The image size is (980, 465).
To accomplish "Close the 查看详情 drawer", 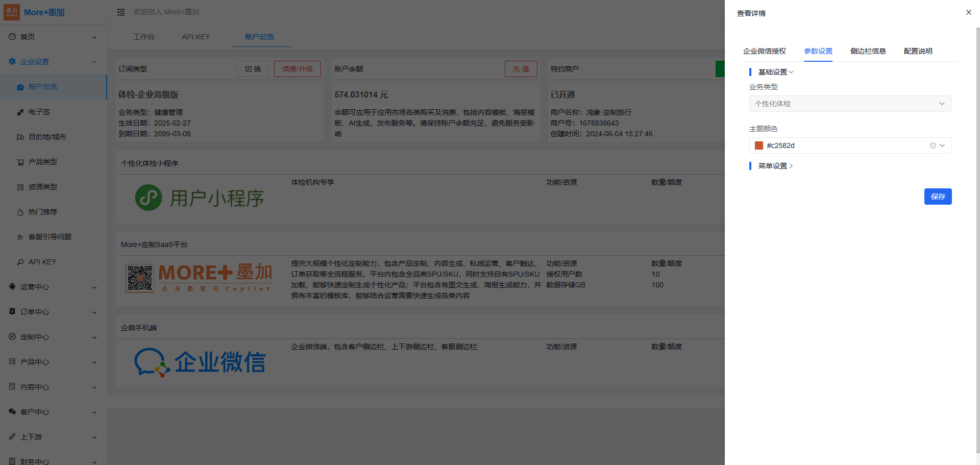I will click(968, 12).
